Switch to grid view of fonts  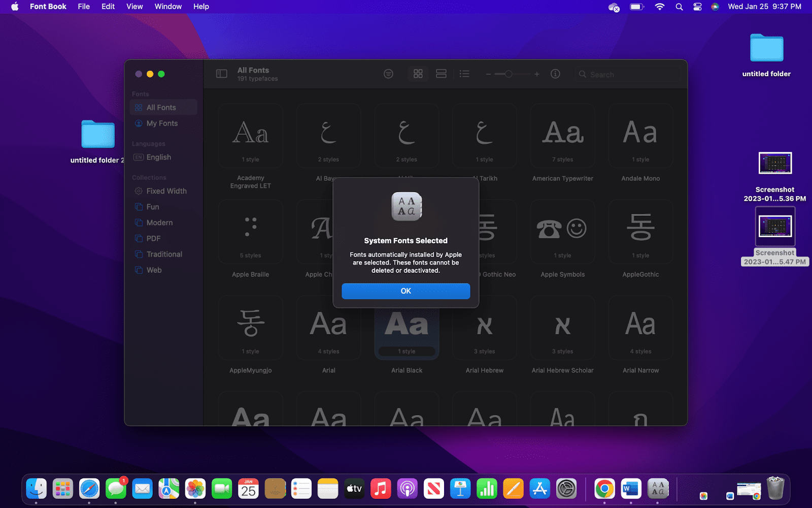[x=418, y=74]
